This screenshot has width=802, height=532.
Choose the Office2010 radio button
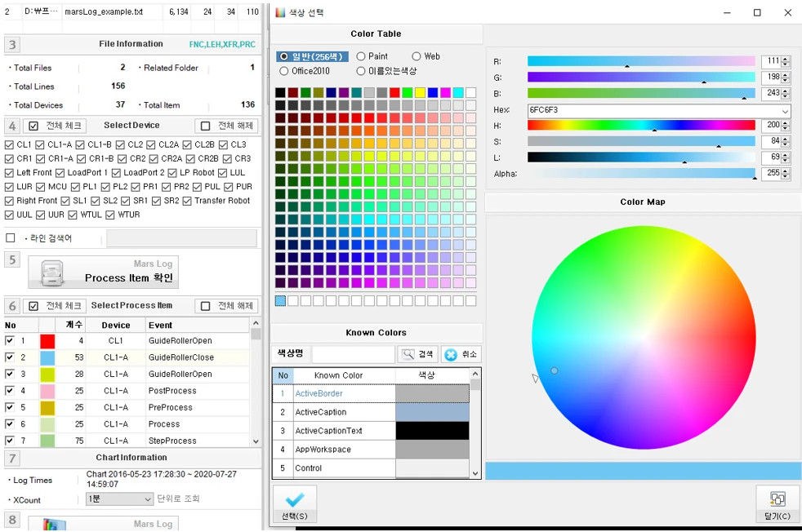pos(284,71)
